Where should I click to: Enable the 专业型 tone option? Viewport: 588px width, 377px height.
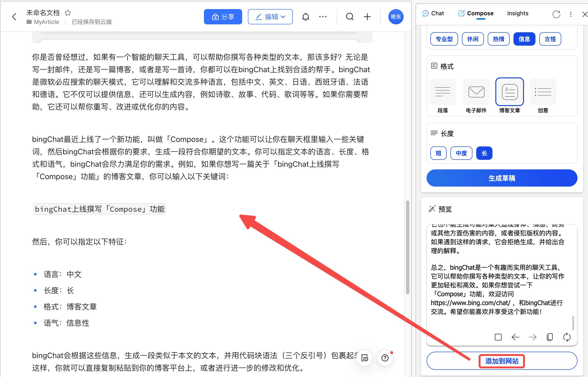tap(444, 39)
